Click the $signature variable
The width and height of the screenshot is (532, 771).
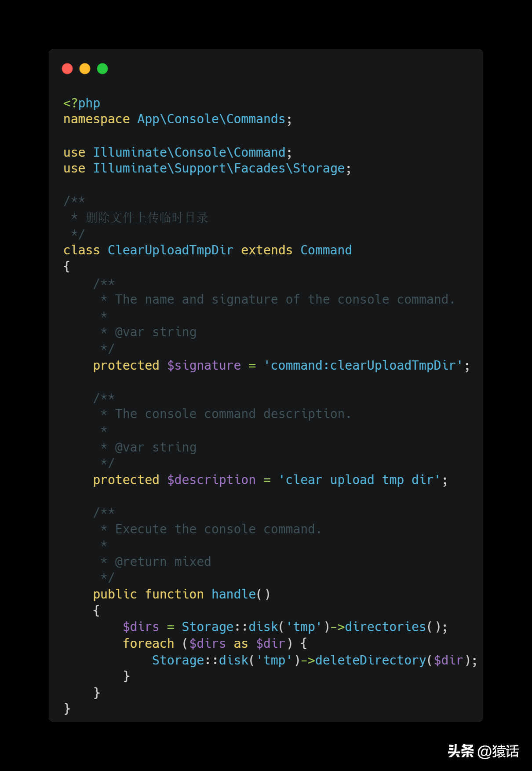click(x=204, y=366)
